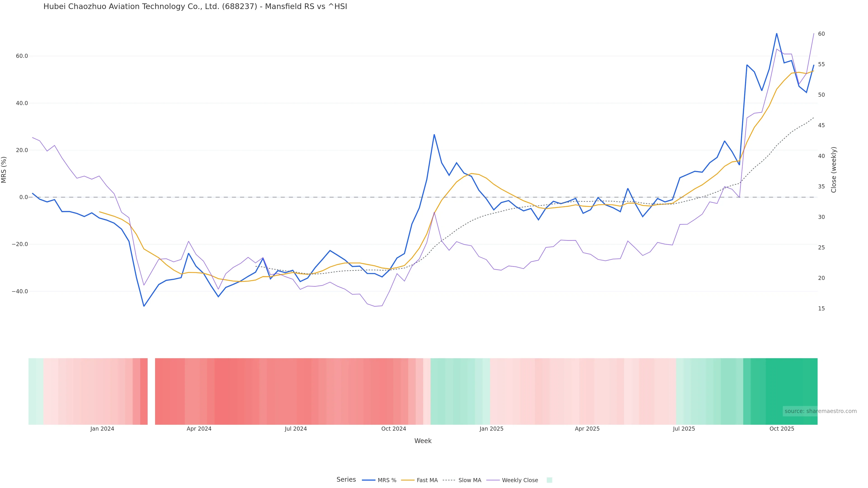The height and width of the screenshot is (488, 868).
Task: Click the Jul 2024 x-axis tick label
Action: tap(295, 429)
